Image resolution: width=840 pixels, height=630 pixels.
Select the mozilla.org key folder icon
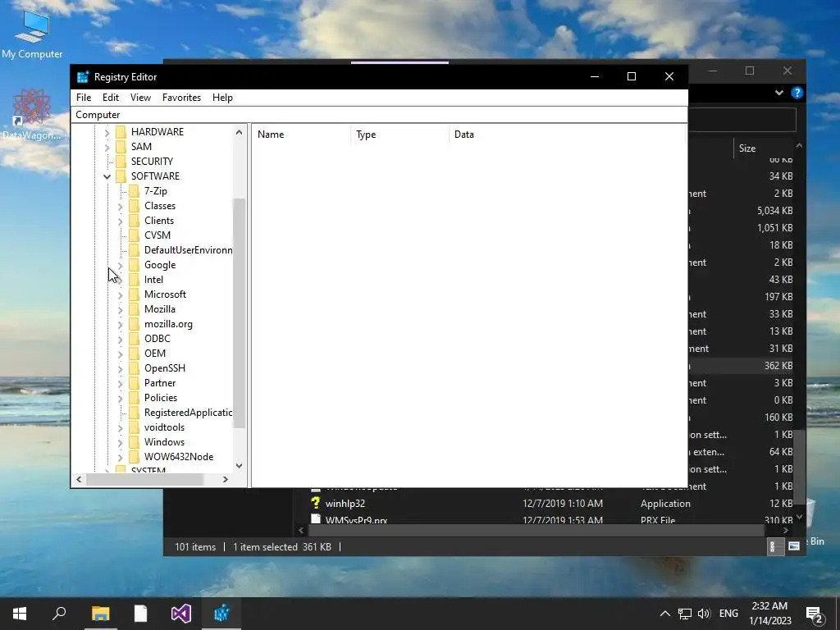coord(134,324)
